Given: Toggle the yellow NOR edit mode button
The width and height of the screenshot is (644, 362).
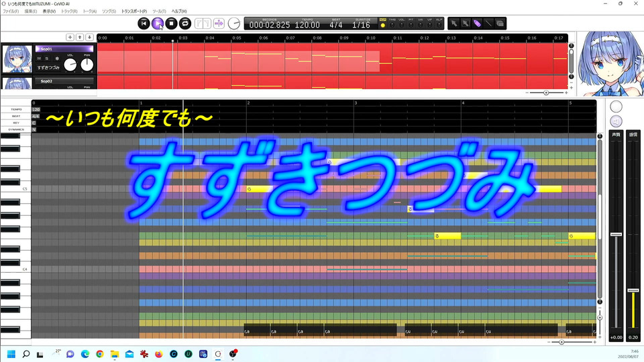Looking at the screenshot, I should (x=383, y=25).
